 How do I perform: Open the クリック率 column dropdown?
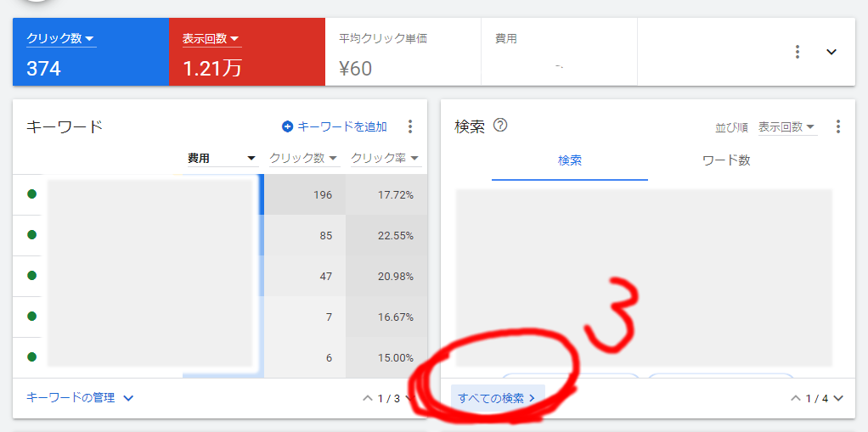(x=386, y=158)
